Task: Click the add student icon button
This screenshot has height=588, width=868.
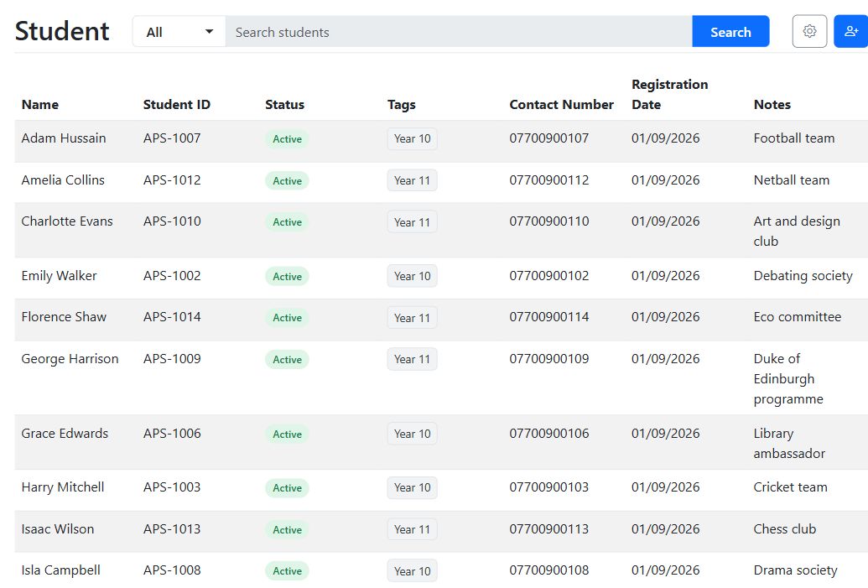Action: pos(851,32)
